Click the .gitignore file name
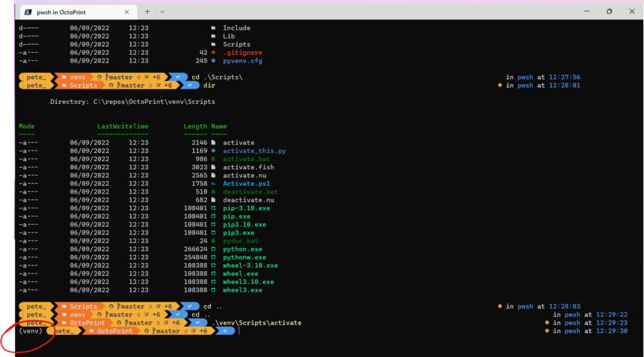644x357 pixels. click(x=242, y=53)
